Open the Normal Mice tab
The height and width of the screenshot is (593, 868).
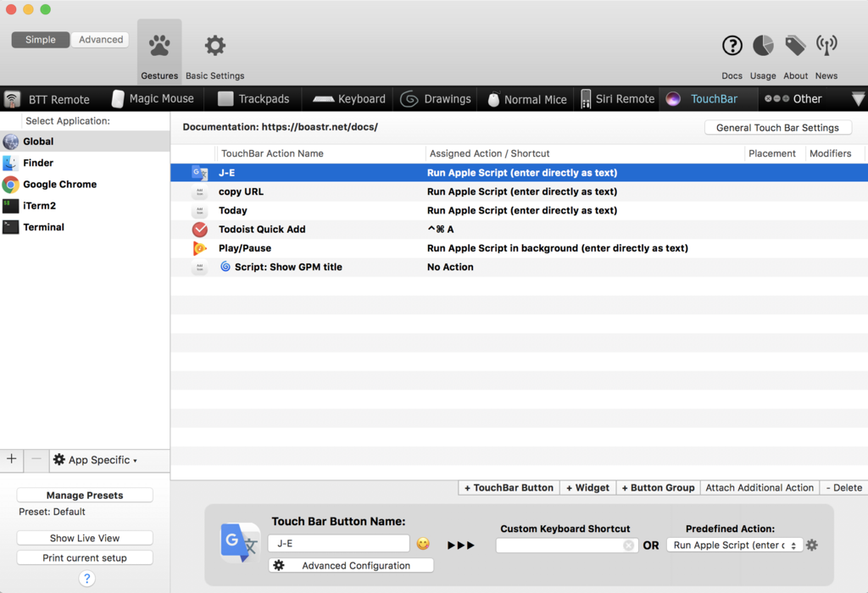527,100
